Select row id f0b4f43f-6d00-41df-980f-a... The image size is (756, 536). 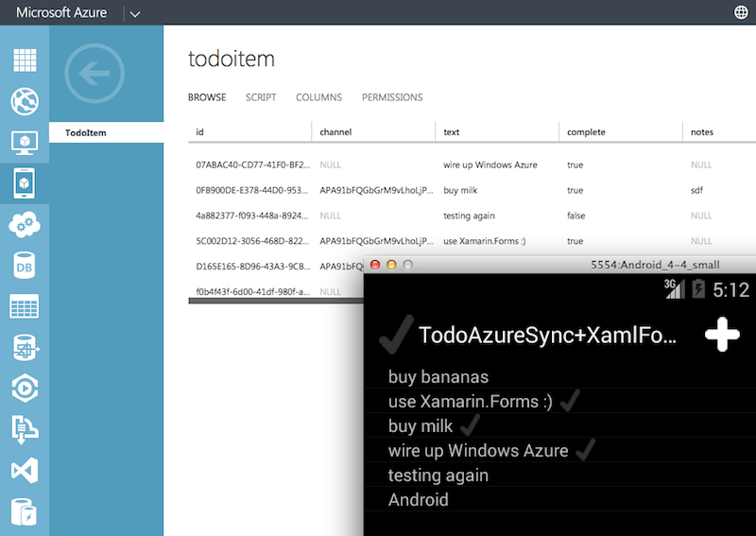tap(253, 292)
